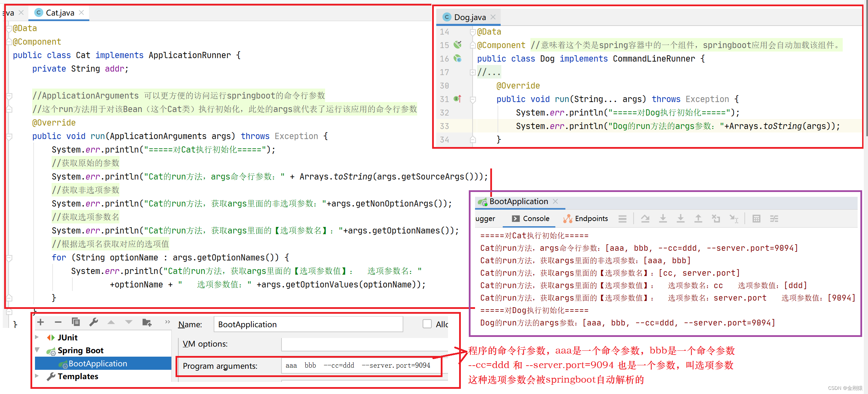Click the Drop Frame debugger icon
This screenshot has height=394, width=868.
tap(716, 219)
